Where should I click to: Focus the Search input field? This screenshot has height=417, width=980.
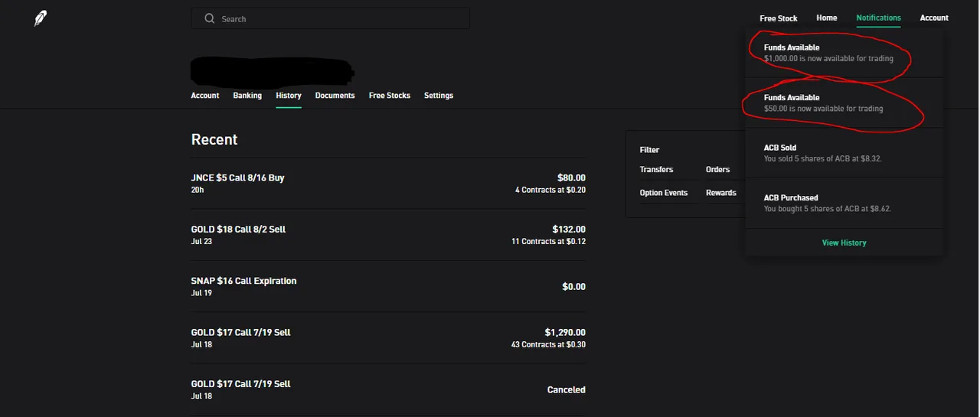[x=331, y=18]
